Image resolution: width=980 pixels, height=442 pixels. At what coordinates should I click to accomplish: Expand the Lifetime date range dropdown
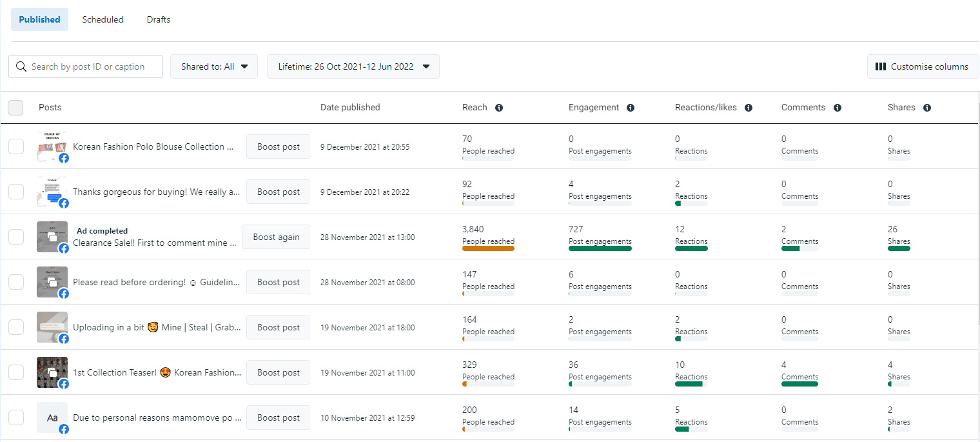(353, 66)
